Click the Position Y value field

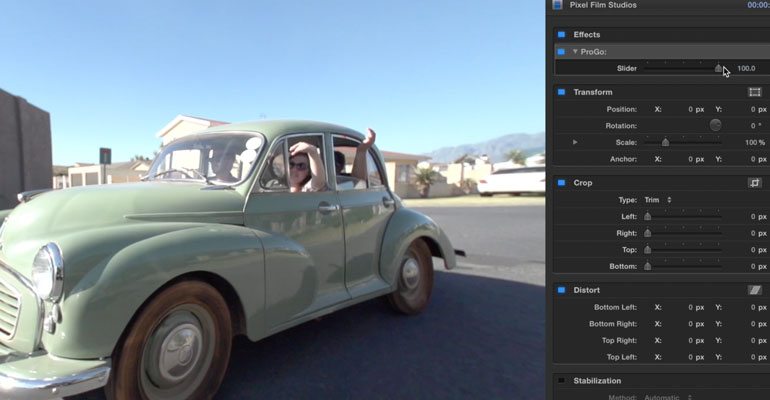[x=758, y=109]
